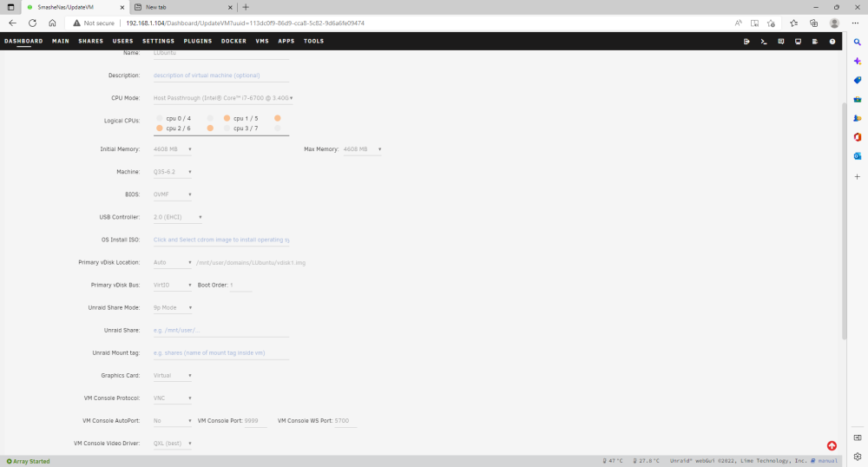Image resolution: width=868 pixels, height=467 pixels.
Task: Open the Max Memory dropdown
Action: click(363, 149)
